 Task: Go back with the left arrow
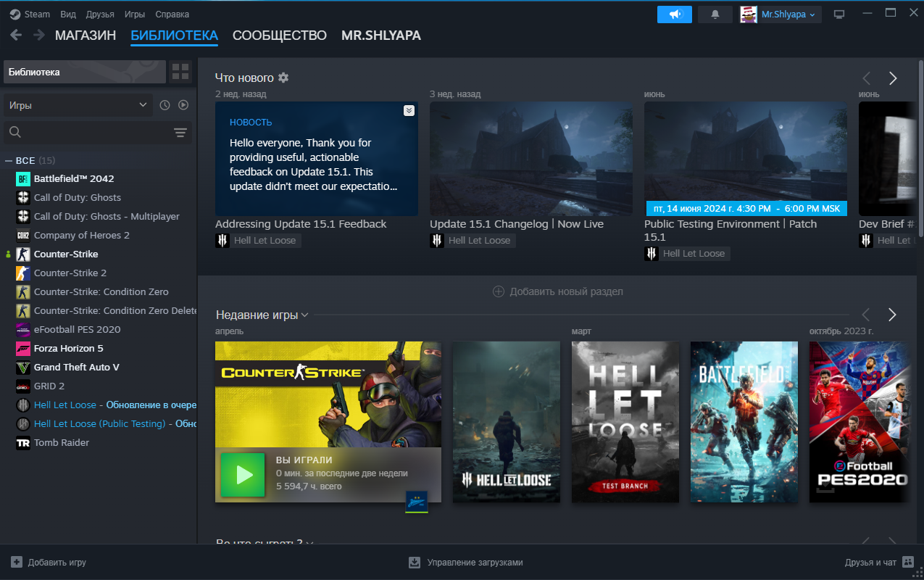pos(16,35)
